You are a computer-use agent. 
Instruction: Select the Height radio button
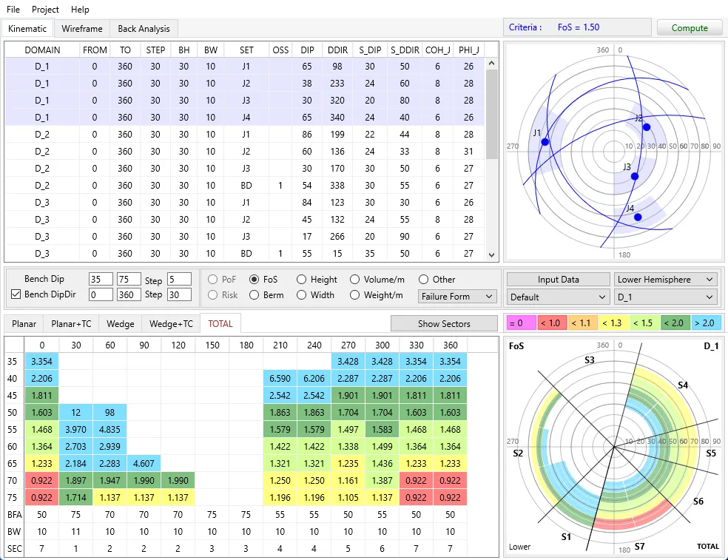pos(301,280)
